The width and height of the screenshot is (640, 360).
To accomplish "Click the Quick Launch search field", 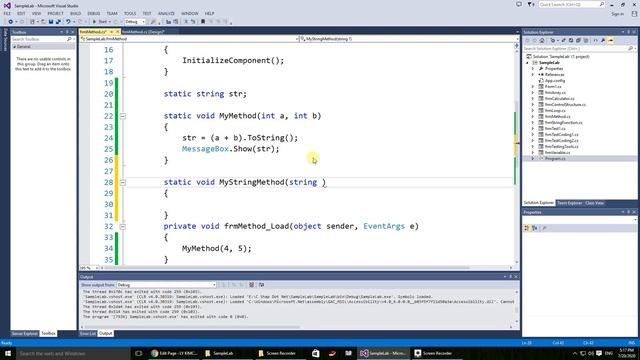I will point(571,4).
